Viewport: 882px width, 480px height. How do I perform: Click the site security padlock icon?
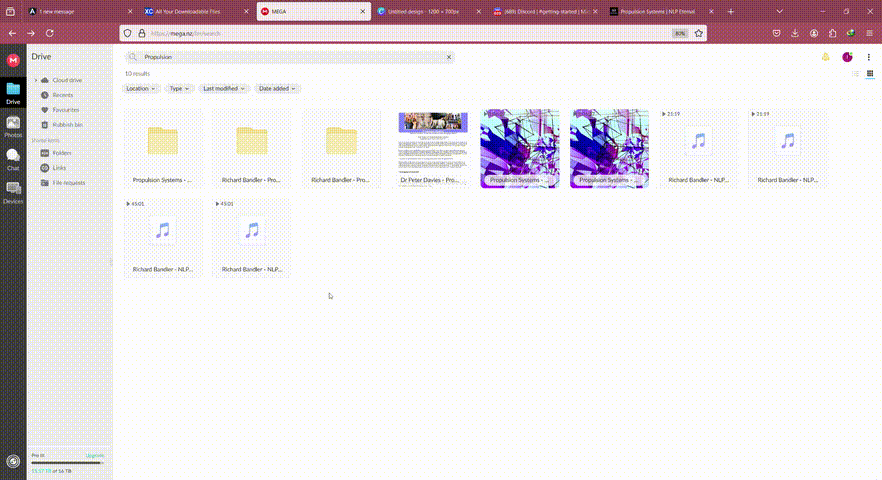(x=142, y=33)
